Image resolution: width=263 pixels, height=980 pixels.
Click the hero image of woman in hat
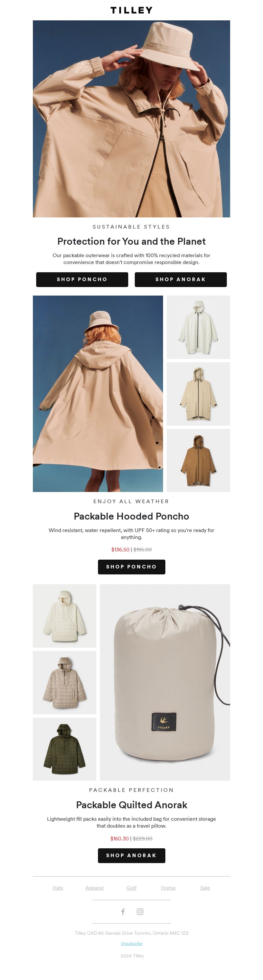pos(131,119)
